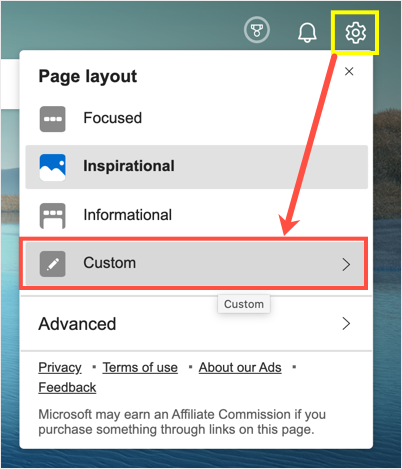This screenshot has height=469, width=402.
Task: Choose the Inspirational layout label
Action: coord(129,166)
